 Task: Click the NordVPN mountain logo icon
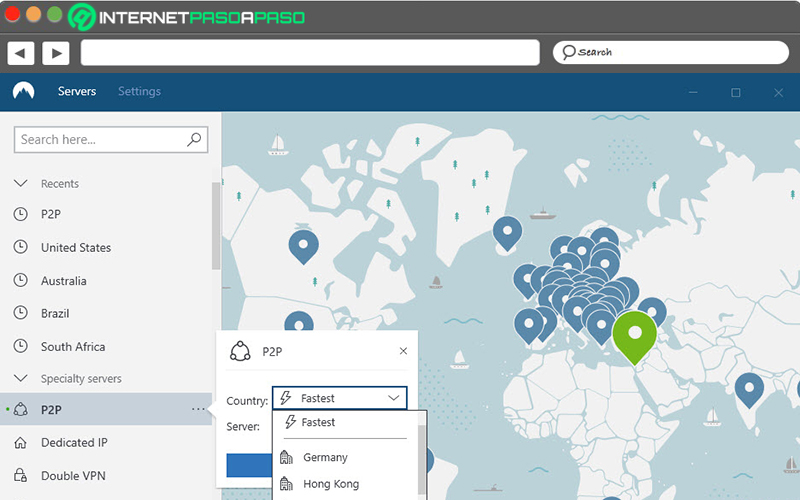pyautogui.click(x=23, y=91)
